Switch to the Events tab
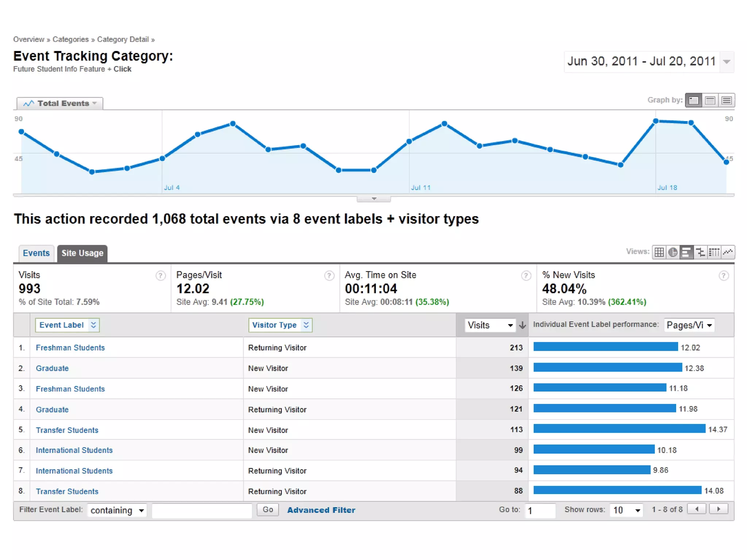 pyautogui.click(x=36, y=253)
